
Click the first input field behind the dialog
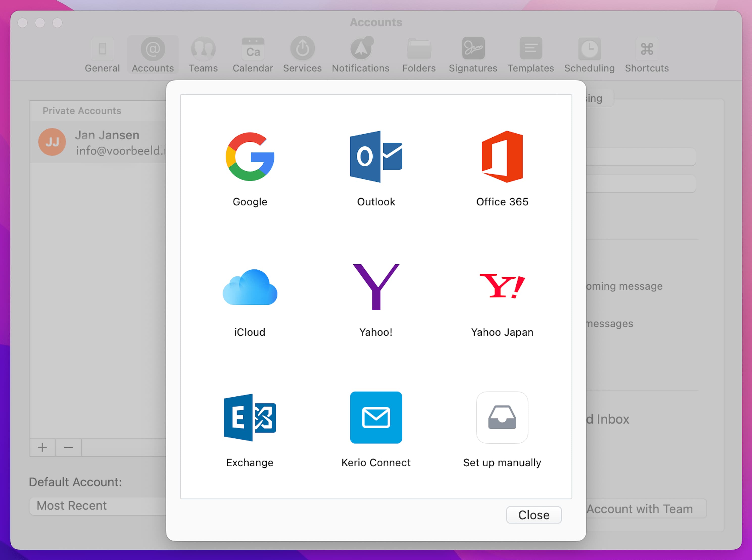[641, 157]
